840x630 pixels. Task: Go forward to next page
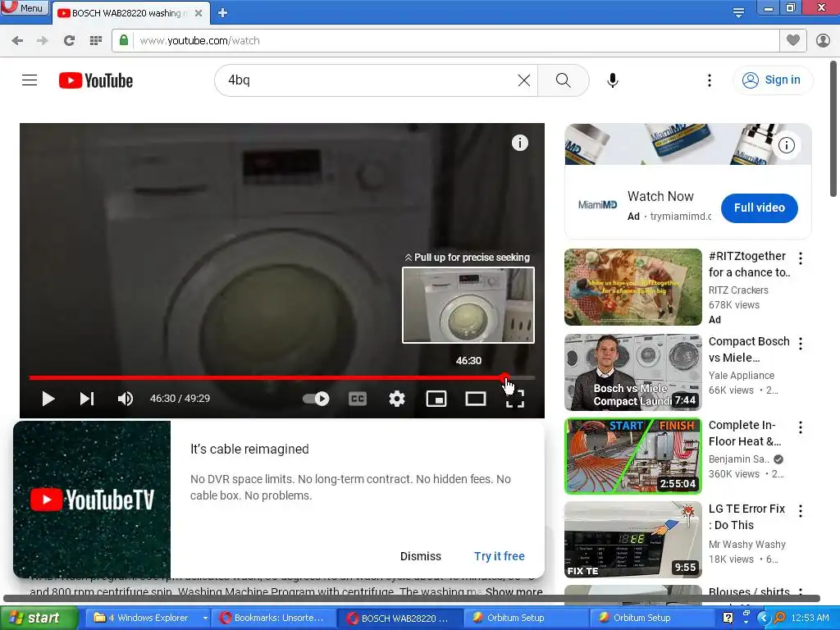(43, 41)
